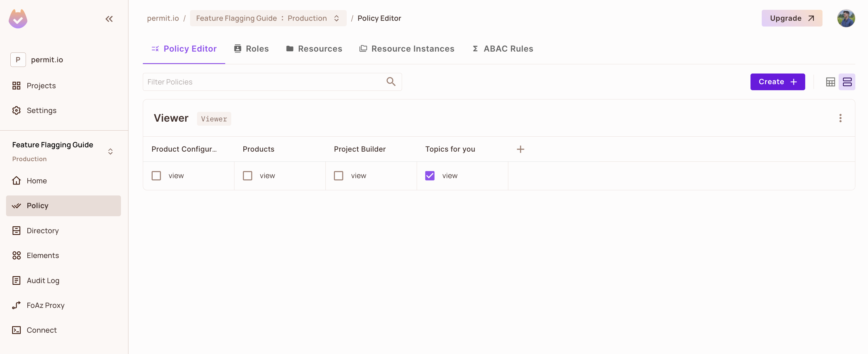Expand the Production environment selector in sidebar
Image resolution: width=868 pixels, height=354 pixels.
click(x=111, y=151)
